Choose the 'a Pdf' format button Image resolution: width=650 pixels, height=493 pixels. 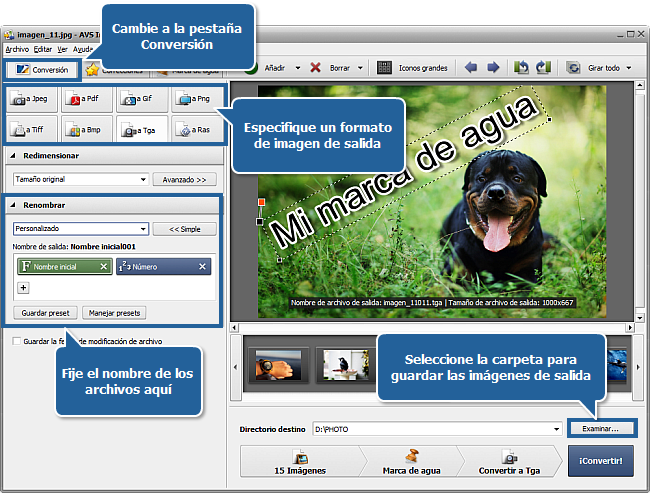click(x=86, y=100)
